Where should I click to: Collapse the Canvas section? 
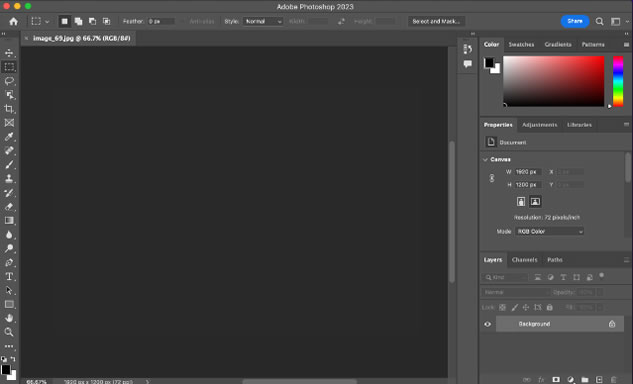(x=485, y=159)
